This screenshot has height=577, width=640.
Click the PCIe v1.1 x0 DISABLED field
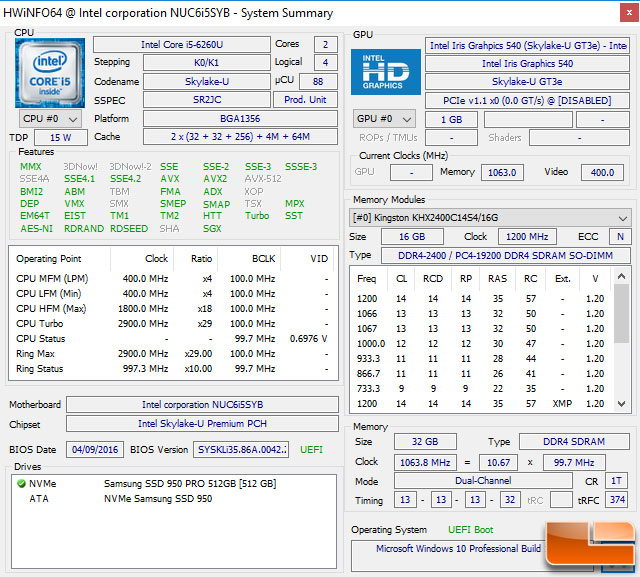point(527,100)
